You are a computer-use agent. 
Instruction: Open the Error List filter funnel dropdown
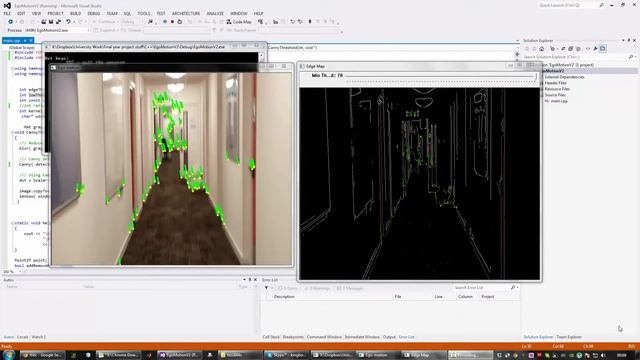pos(267,288)
